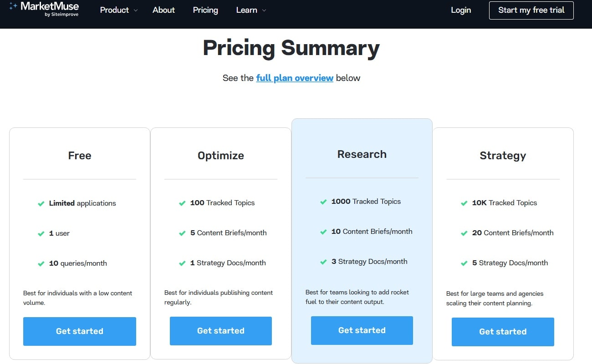Navigate to the About page
The height and width of the screenshot is (364, 592).
click(x=163, y=10)
